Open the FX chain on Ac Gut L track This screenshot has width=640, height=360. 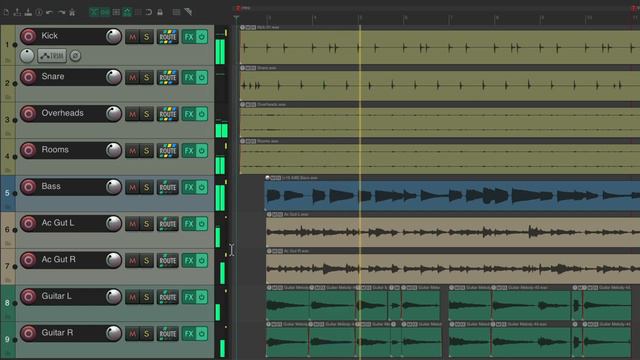point(189,224)
